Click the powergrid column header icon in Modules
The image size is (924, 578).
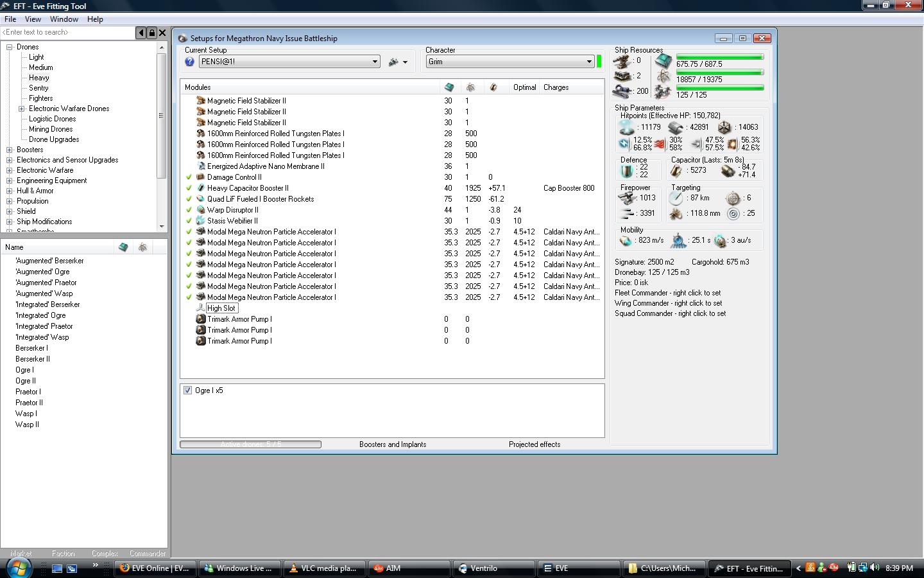(x=470, y=87)
